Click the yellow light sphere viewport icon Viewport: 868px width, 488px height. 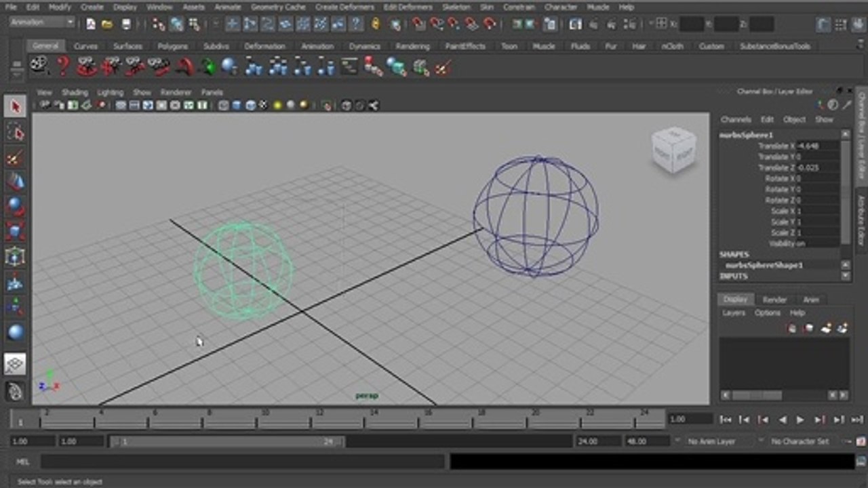(277, 105)
